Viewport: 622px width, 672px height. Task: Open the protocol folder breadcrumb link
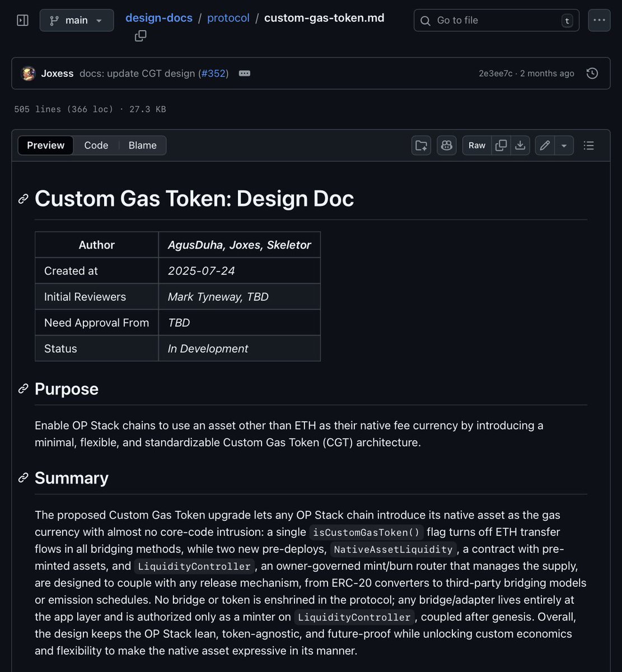[228, 18]
